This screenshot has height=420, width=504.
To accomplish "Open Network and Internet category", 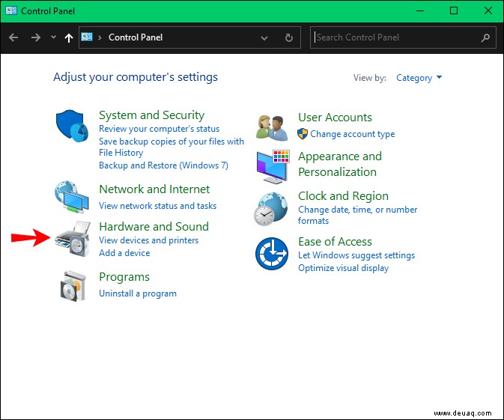I will [154, 189].
